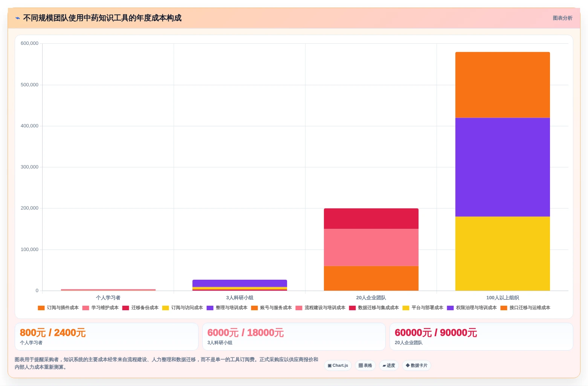Click the yellow segment of 100人以上组织 bar
Image resolution: width=588 pixels, height=386 pixels.
pyautogui.click(x=502, y=254)
